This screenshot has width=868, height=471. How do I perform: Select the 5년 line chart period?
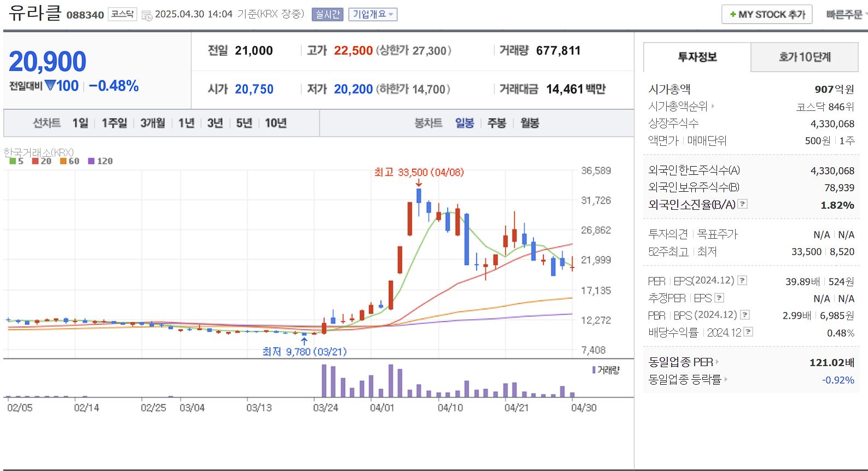pos(244,123)
